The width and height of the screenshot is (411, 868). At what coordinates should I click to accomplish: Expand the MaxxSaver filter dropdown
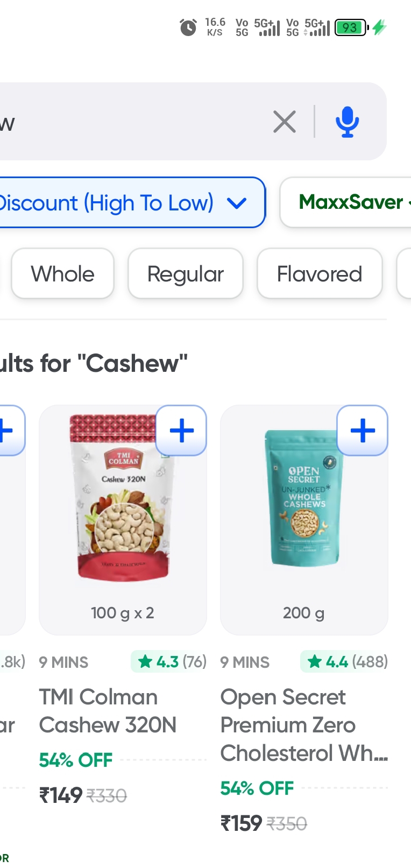tap(350, 202)
